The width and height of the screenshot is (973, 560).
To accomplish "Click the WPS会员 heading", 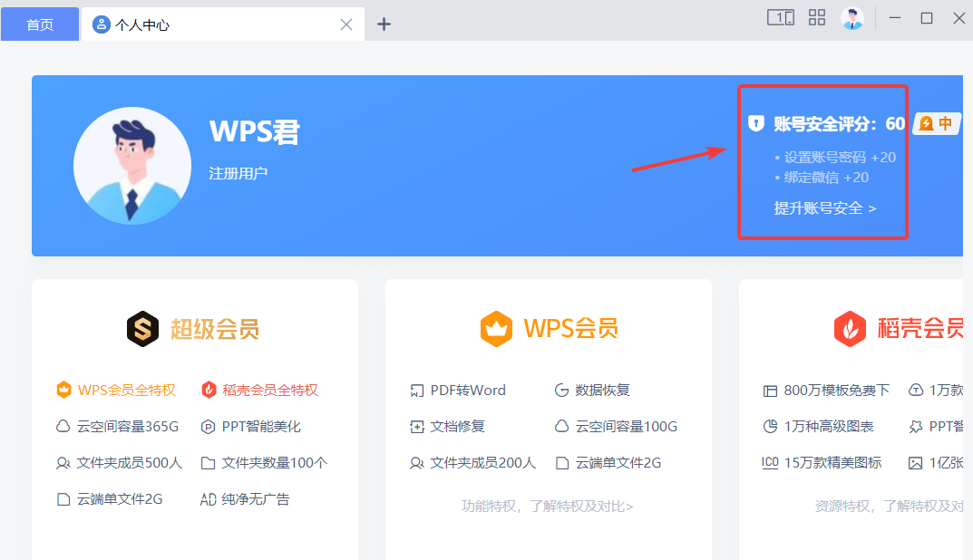I will coord(571,329).
